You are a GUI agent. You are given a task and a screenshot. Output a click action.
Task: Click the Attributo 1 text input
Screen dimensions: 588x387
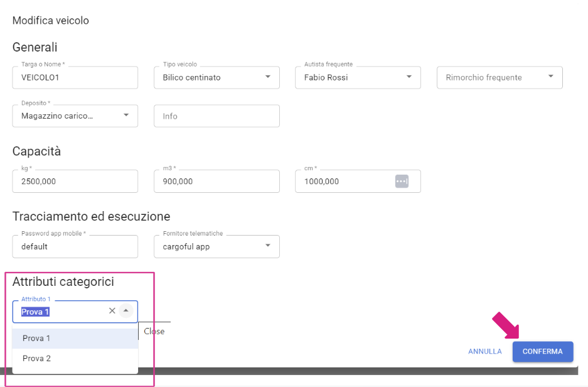coord(62,312)
